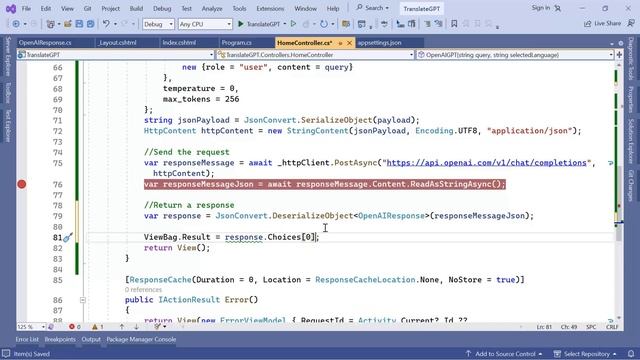This screenshot has height=360, width=640.
Task: Open the Git Changes side tab
Action: [x=631, y=185]
